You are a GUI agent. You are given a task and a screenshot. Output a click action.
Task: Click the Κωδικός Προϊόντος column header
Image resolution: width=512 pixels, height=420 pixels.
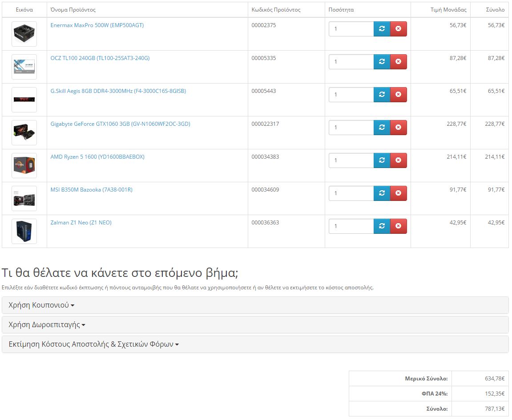276,10
